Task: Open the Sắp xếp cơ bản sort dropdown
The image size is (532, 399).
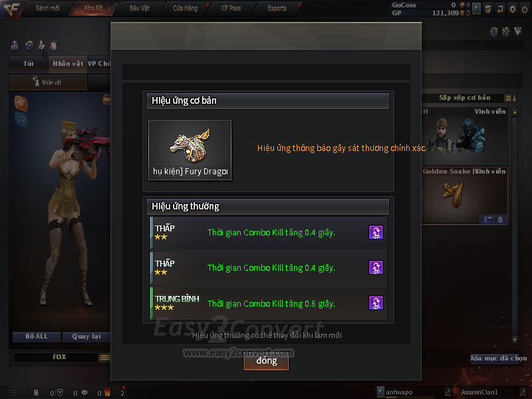Action: click(464, 98)
